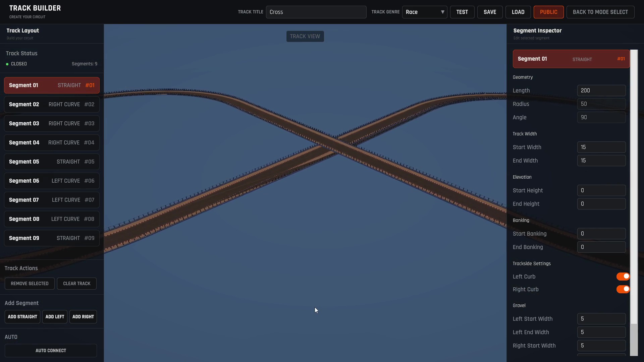The height and width of the screenshot is (362, 644).
Task: Click ADD RIGHT button
Action: [83, 317]
